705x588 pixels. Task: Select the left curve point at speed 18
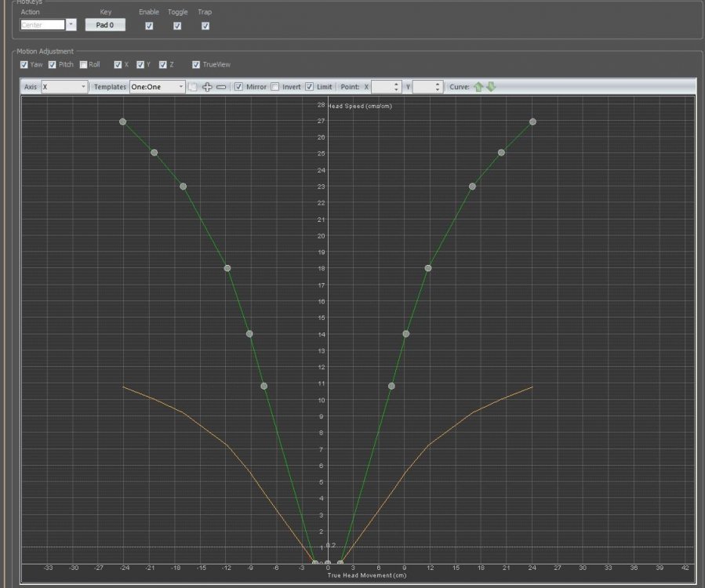pos(227,268)
